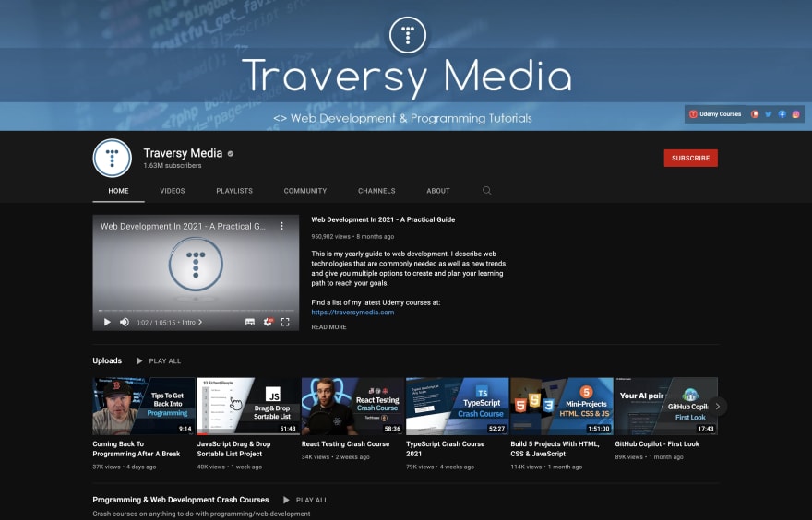Open Coming Back To Programming thumbnail
The height and width of the screenshot is (520, 812).
tap(144, 407)
